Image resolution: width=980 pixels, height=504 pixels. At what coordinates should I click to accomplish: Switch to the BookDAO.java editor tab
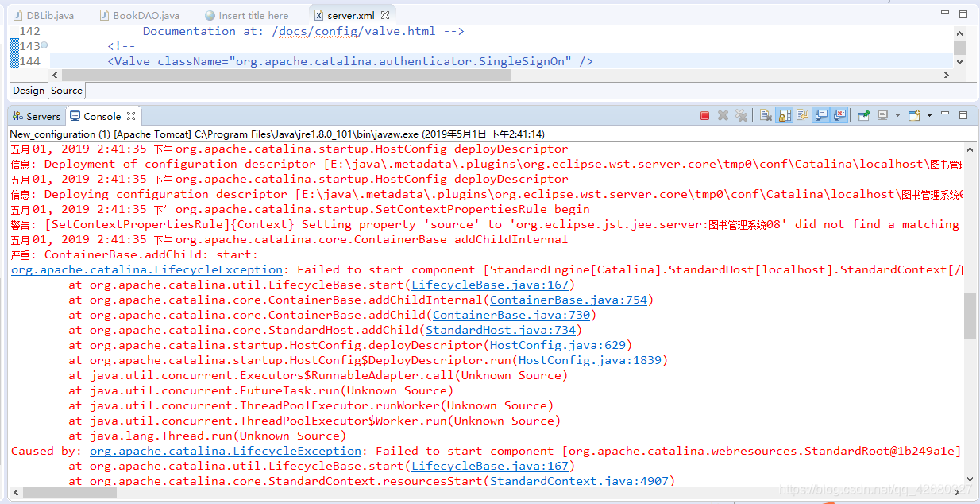(140, 15)
